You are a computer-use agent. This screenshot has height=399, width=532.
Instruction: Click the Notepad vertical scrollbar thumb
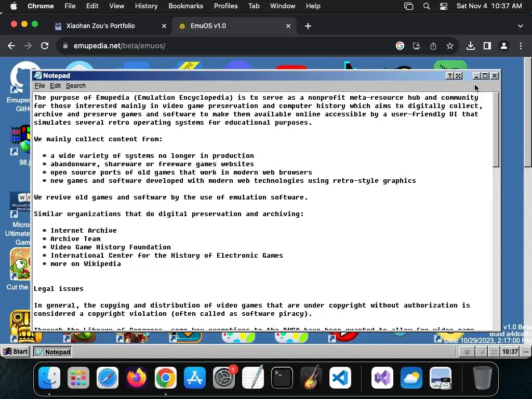(496, 129)
